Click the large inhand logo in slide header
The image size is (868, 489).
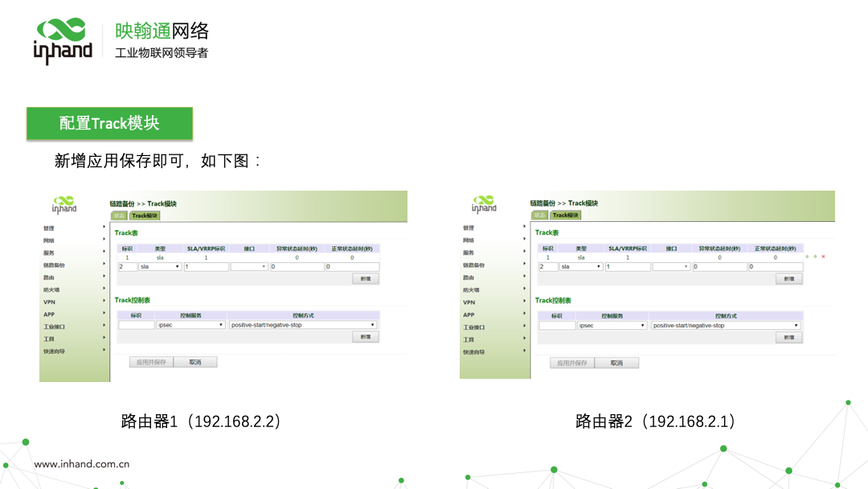tap(63, 40)
